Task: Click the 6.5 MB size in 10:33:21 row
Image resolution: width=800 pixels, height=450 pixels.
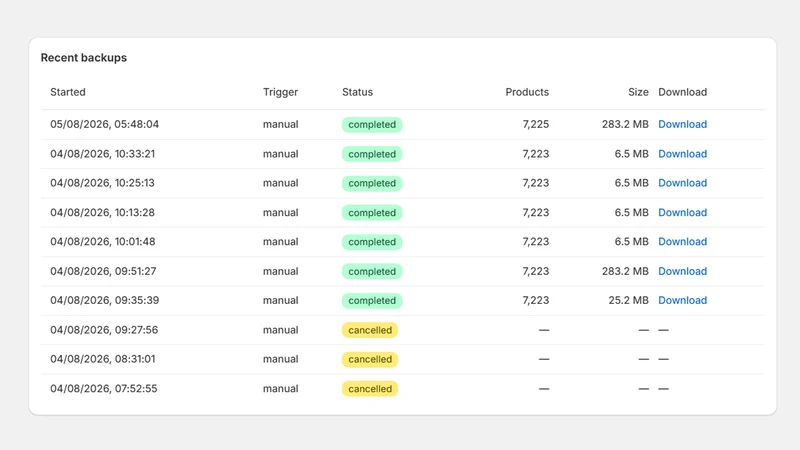Action: pos(632,154)
